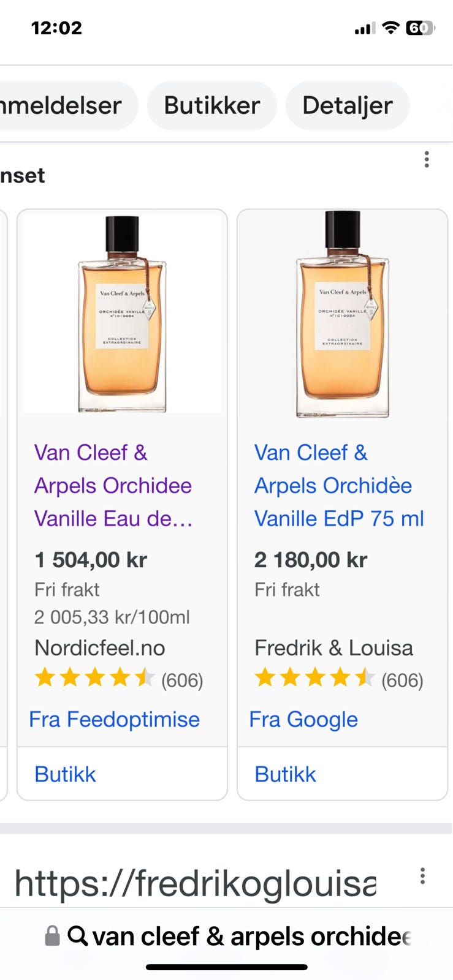Click the Fra Google link

(x=303, y=719)
